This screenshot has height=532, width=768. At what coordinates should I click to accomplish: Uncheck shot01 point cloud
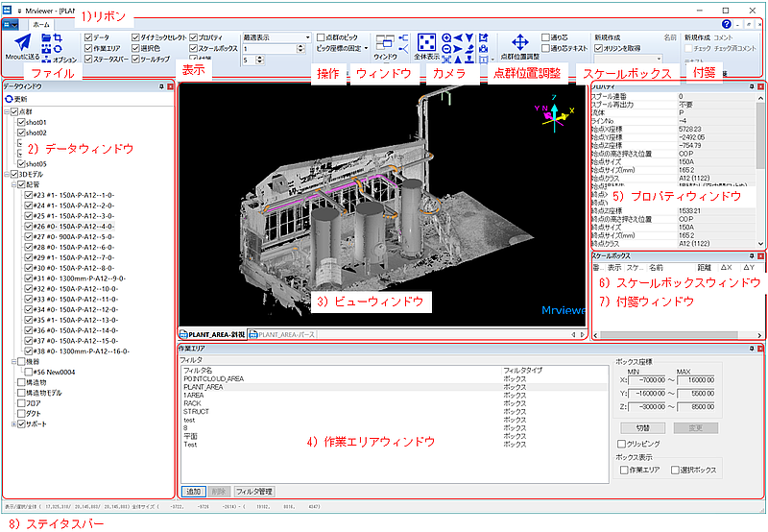pos(21,122)
